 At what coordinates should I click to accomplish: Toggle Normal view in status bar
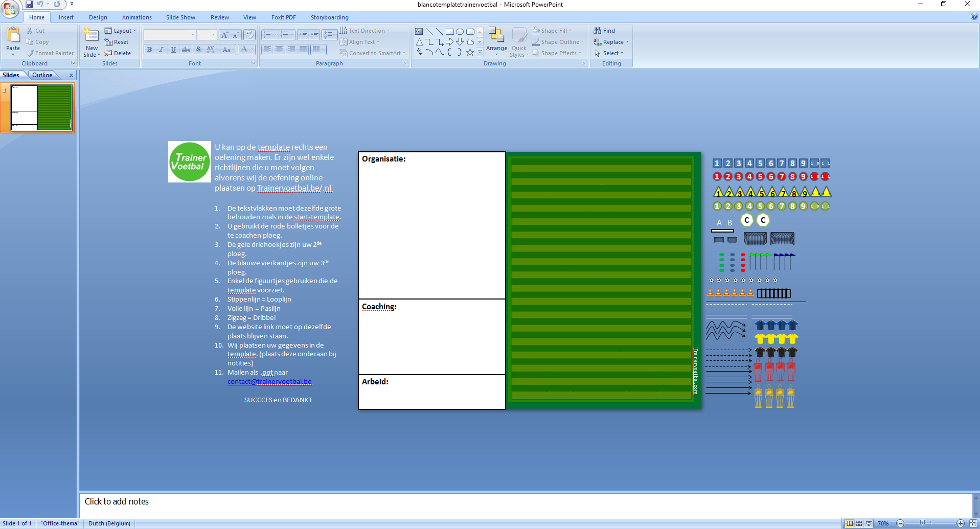(849, 523)
